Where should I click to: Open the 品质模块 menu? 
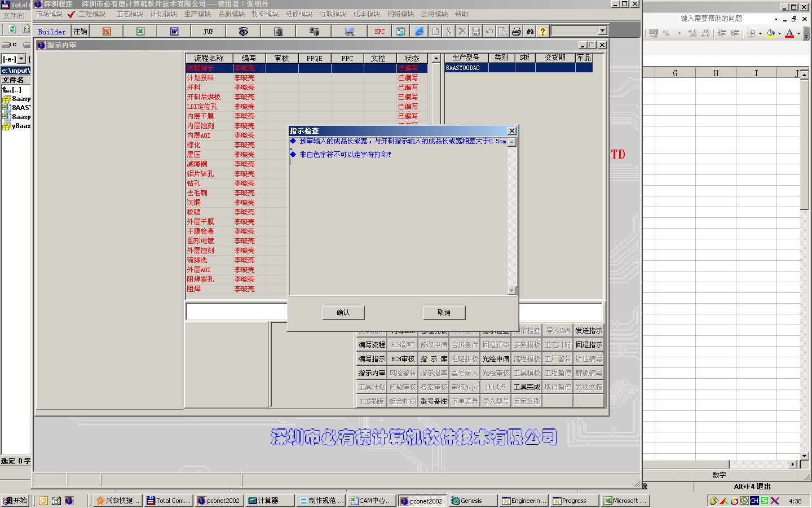pyautogui.click(x=231, y=14)
